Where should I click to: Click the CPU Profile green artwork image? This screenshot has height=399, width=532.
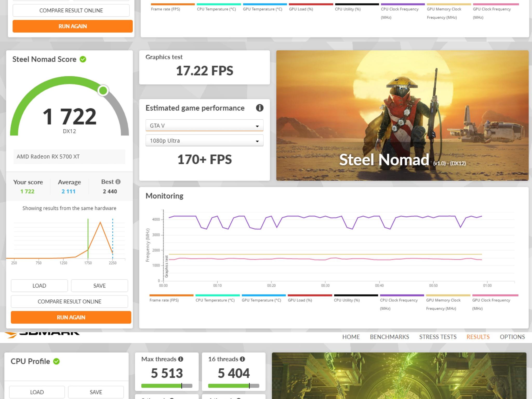point(399,376)
